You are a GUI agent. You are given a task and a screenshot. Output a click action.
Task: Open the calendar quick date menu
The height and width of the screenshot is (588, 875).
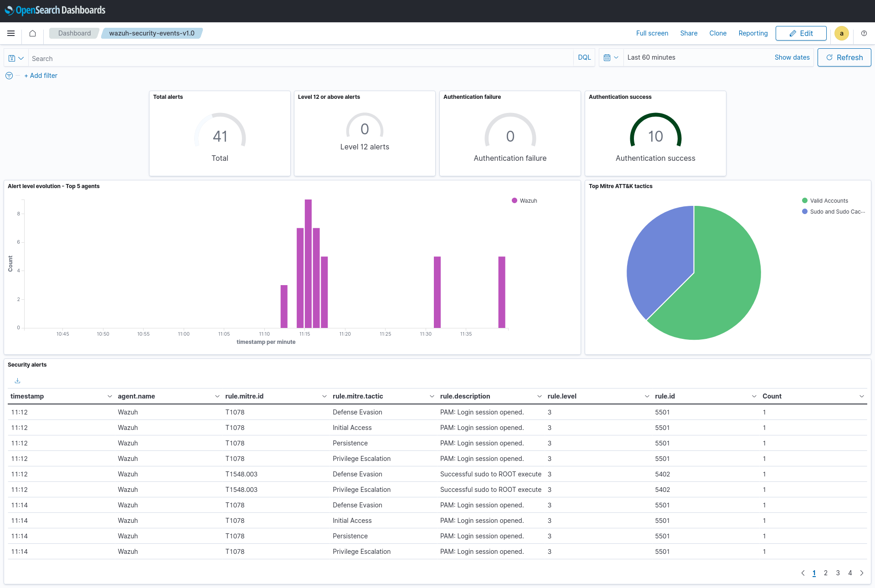coord(611,57)
